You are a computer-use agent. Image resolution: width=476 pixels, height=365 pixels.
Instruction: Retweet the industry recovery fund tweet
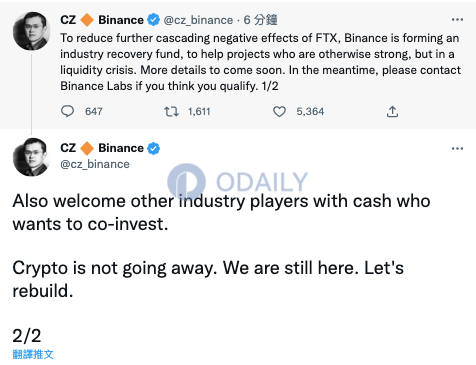coord(171,111)
